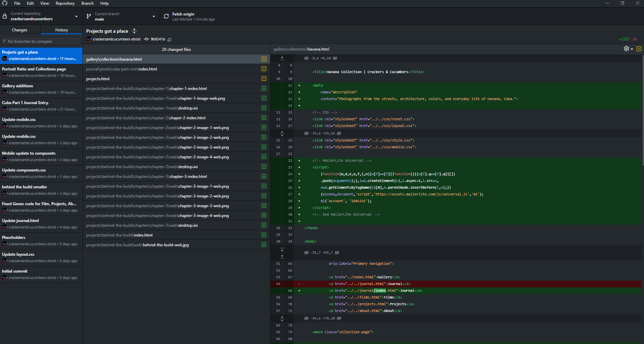Select commit 'Update layout.css'
644x344 pixels.
coord(41,257)
